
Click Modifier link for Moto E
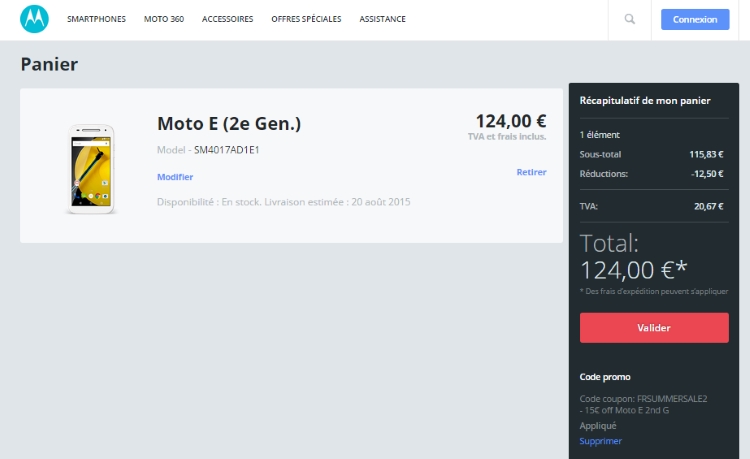coord(175,177)
